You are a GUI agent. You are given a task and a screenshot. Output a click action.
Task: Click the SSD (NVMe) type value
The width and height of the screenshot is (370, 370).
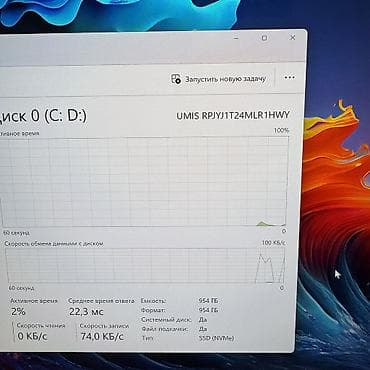pyautogui.click(x=216, y=338)
